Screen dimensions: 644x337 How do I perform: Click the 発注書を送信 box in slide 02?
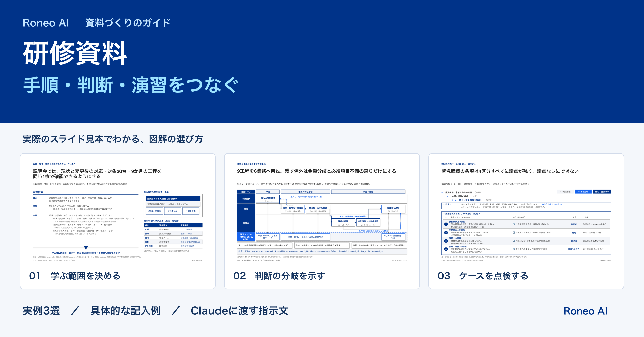coord(393,209)
